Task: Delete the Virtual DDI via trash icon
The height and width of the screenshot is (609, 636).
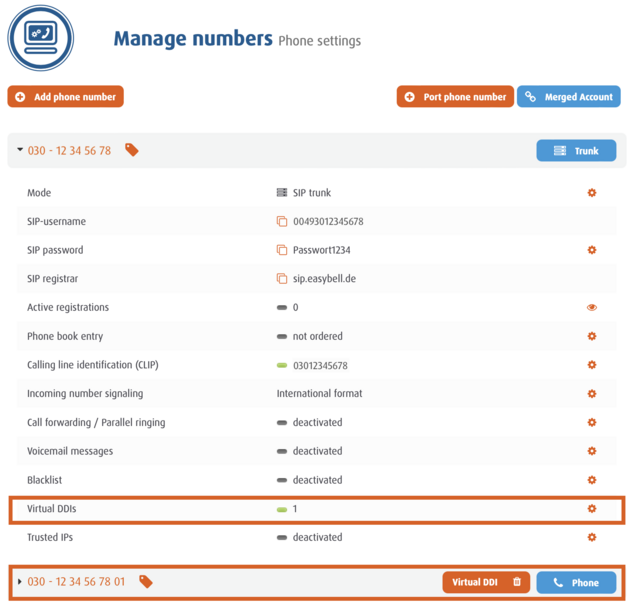Action: coord(517,582)
